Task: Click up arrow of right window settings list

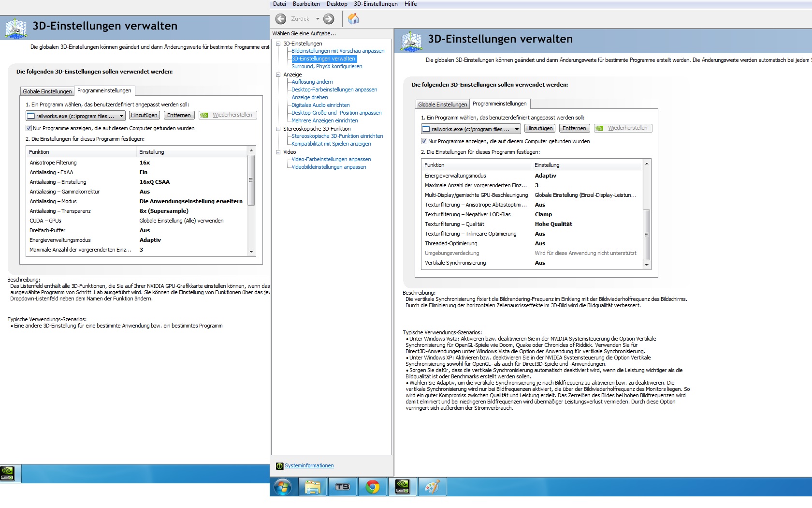Action: coord(647,164)
